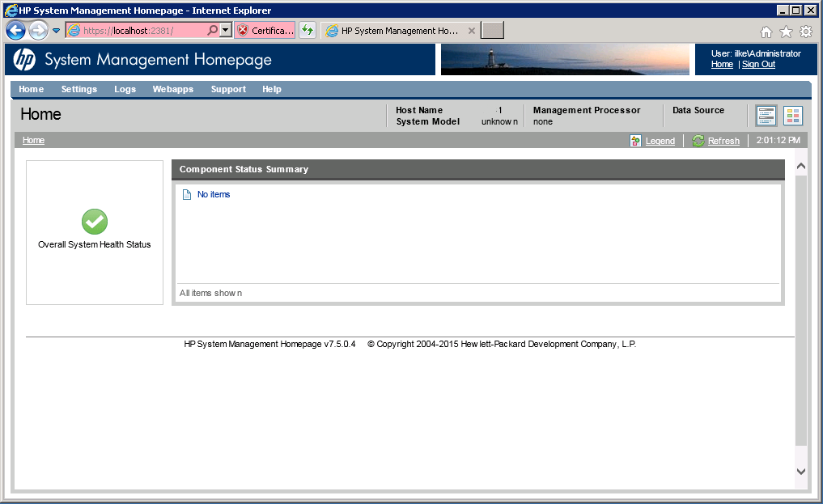The image size is (823, 504).
Task: Click the Home link under the user name
Action: [x=722, y=64]
